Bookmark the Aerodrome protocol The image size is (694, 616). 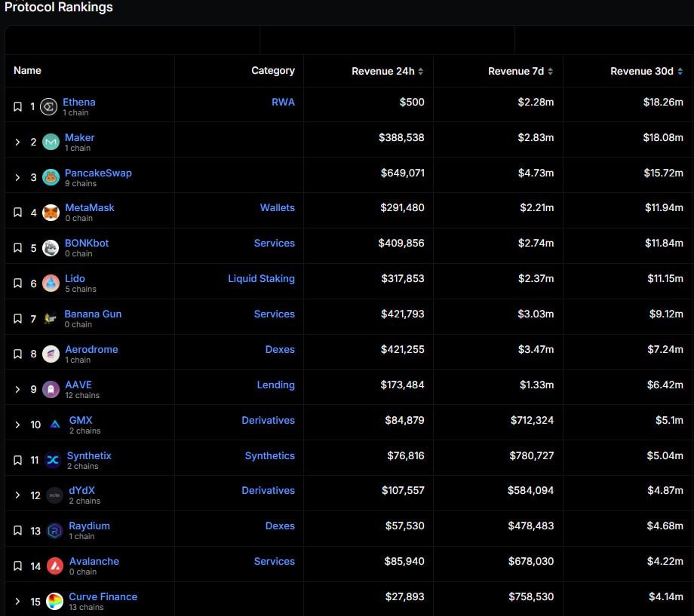pyautogui.click(x=17, y=354)
